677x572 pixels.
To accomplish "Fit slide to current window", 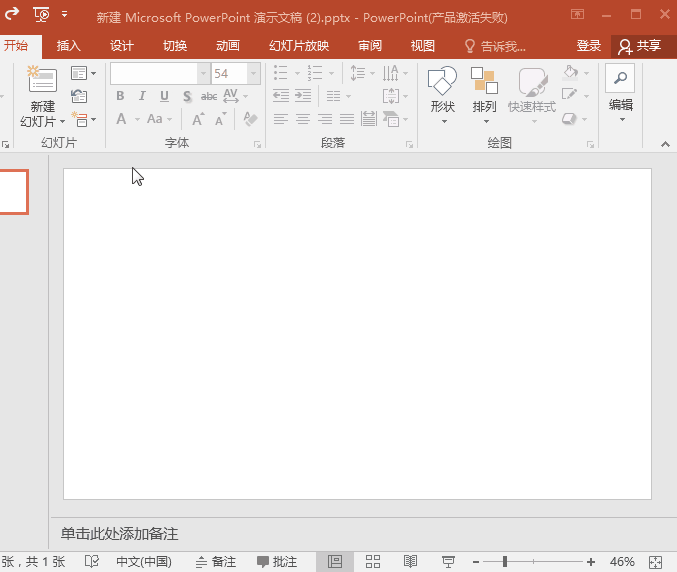I will 656,562.
